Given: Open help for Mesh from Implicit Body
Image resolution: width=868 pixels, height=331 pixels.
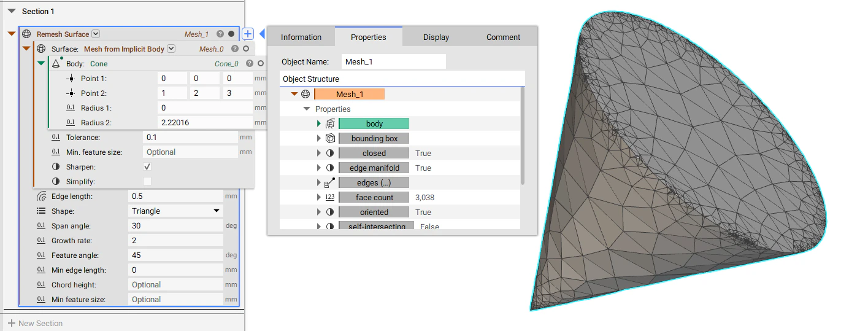Looking at the screenshot, I should point(234,49).
